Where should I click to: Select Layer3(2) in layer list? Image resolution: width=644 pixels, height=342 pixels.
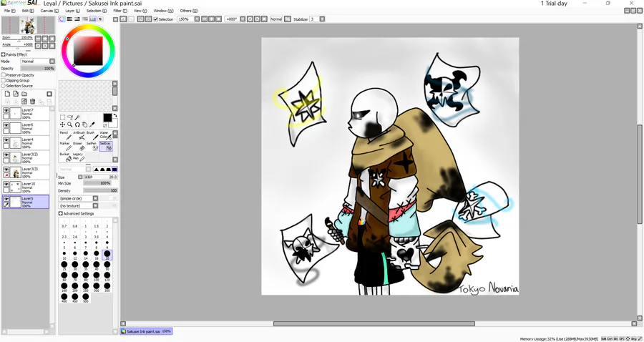click(x=26, y=157)
